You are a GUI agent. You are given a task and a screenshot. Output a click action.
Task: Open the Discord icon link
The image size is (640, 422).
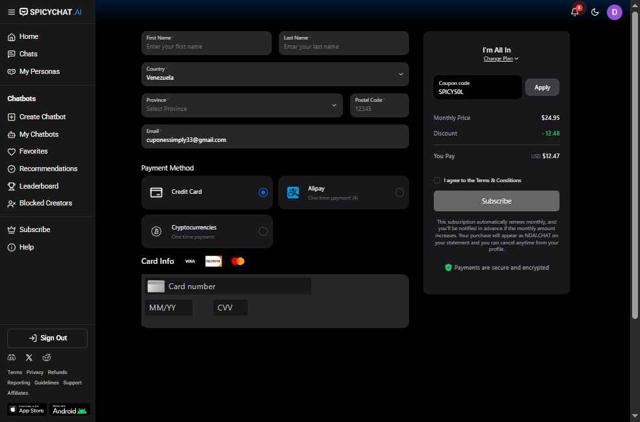pyautogui.click(x=12, y=358)
